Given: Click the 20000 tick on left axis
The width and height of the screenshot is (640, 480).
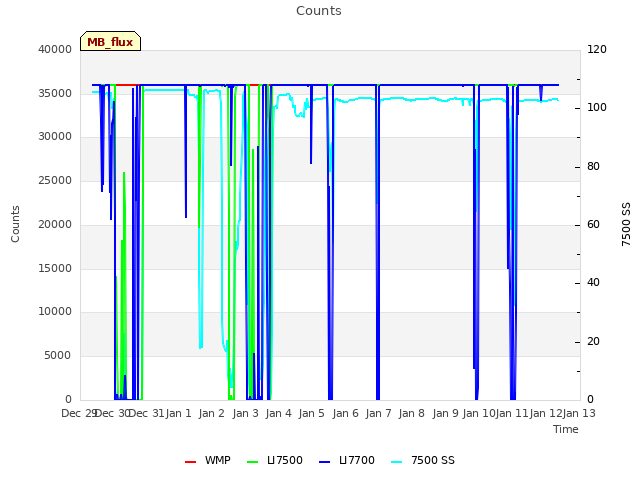Looking at the screenshot, I should point(55,224).
